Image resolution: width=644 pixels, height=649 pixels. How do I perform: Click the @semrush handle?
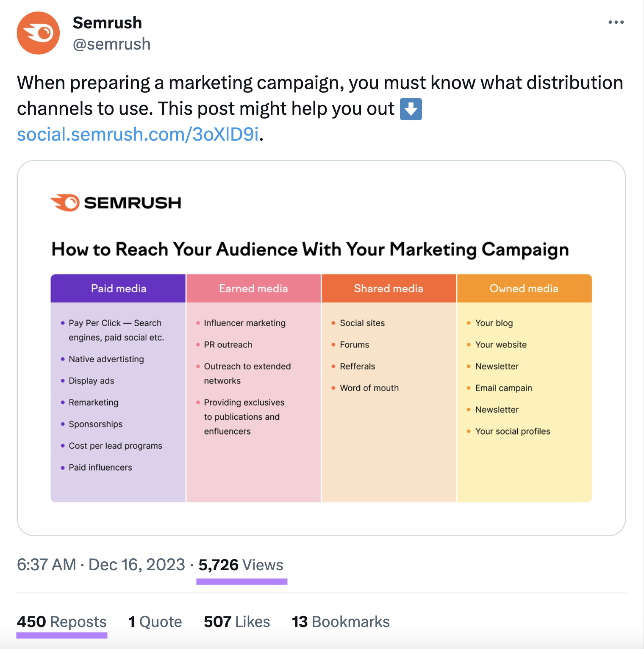(x=111, y=44)
